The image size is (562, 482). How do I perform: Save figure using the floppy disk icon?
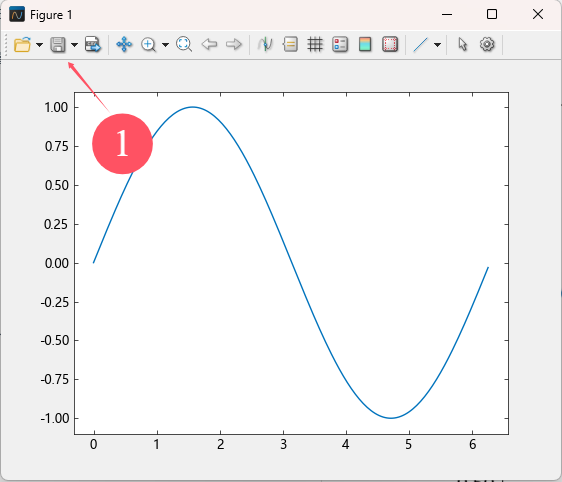58,45
